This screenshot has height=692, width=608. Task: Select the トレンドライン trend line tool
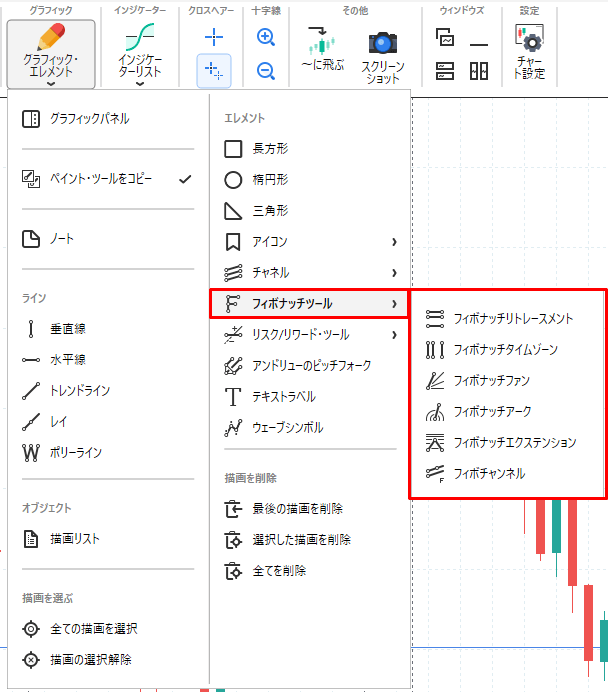click(x=79, y=390)
